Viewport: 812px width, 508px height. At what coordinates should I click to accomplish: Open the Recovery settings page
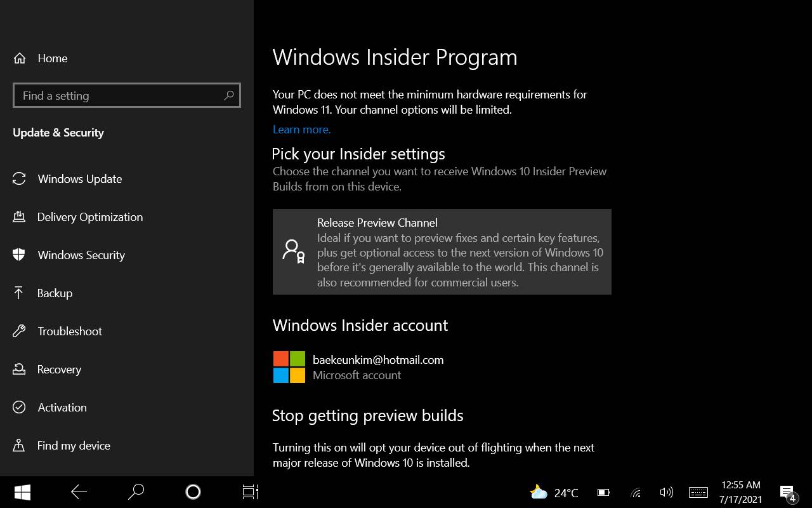59,370
